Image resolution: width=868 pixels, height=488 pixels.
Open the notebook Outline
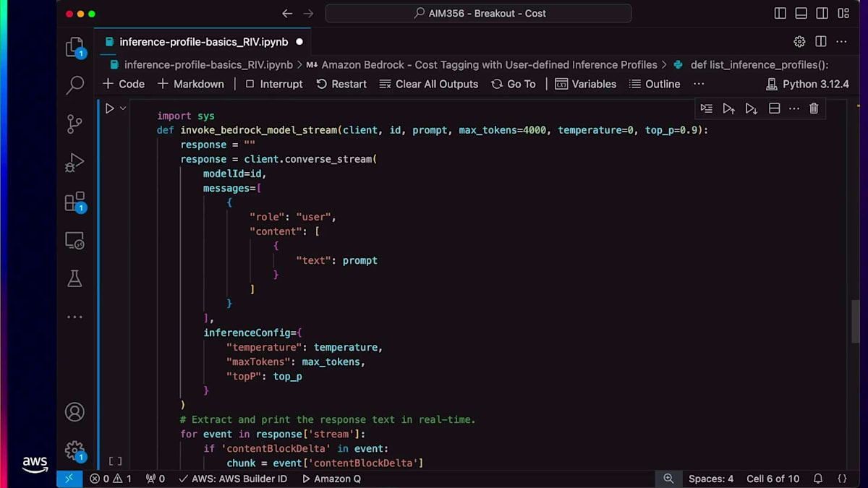click(x=655, y=84)
